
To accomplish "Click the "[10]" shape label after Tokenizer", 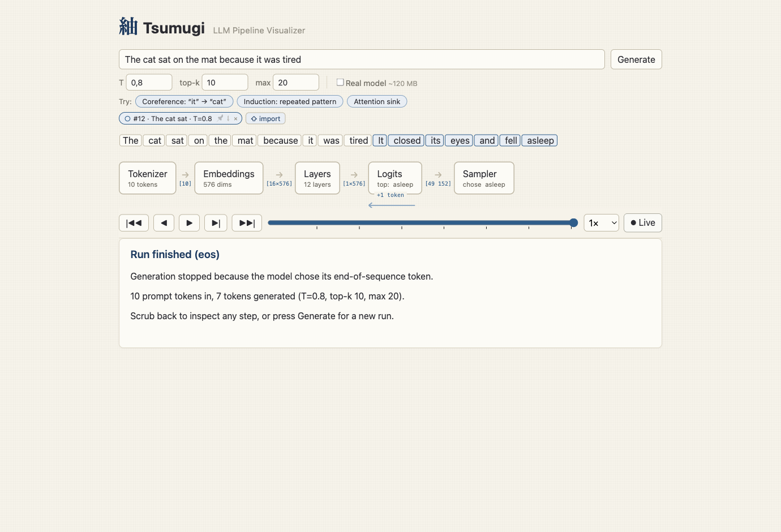I will click(185, 184).
